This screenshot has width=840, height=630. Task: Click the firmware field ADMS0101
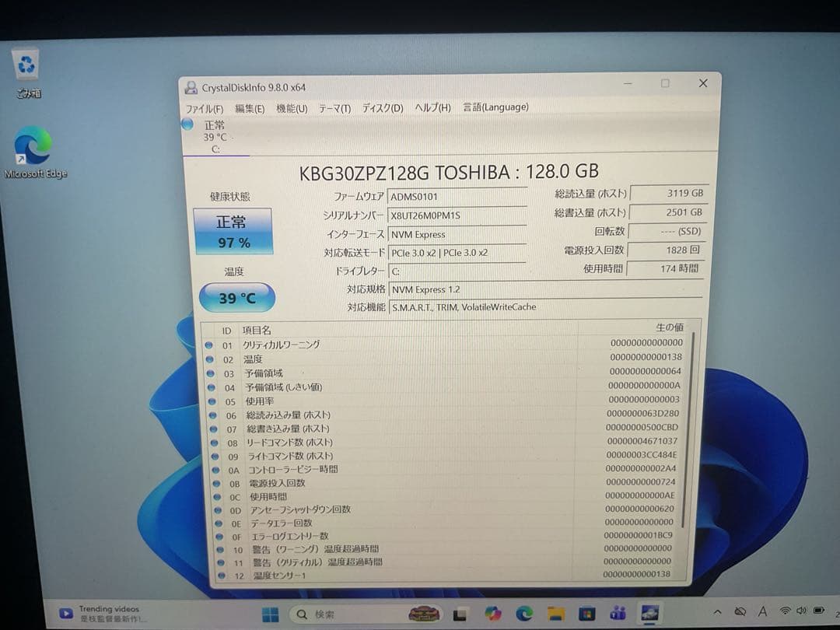[457, 197]
